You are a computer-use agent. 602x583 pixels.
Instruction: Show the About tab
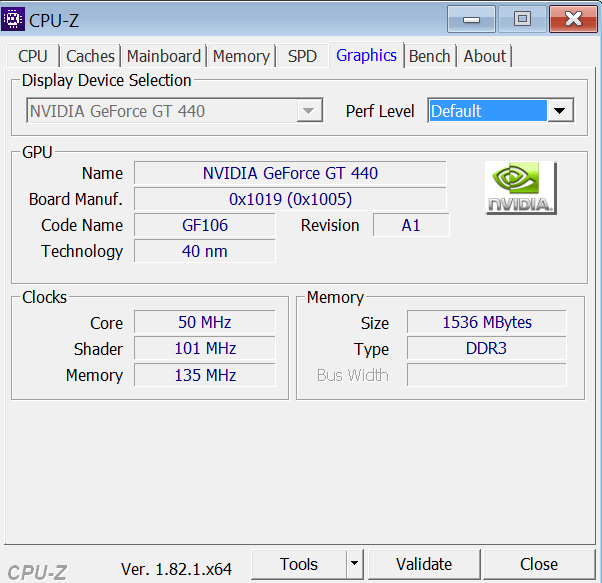(485, 56)
